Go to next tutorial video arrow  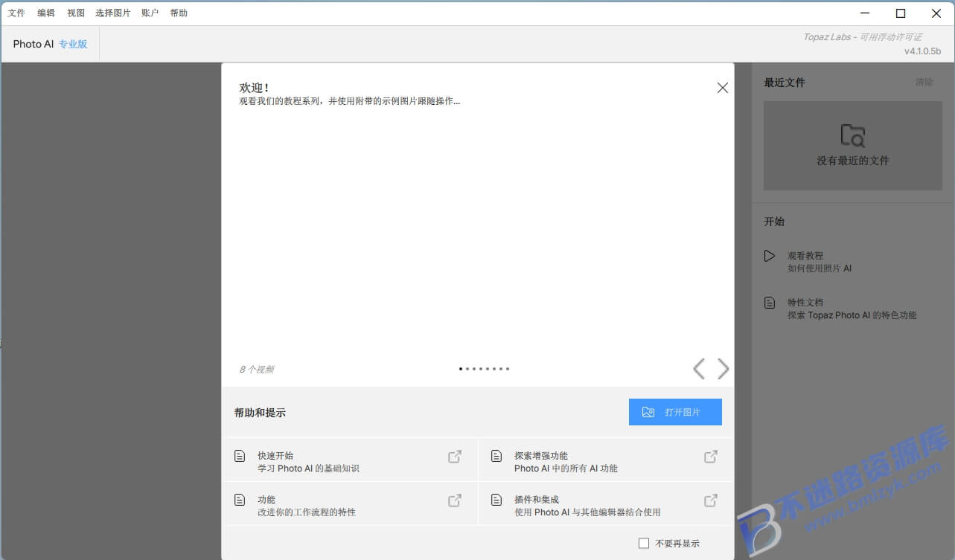click(x=723, y=369)
